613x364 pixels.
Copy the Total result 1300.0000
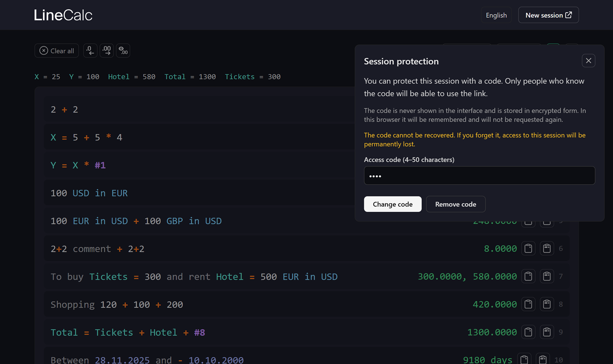528,332
